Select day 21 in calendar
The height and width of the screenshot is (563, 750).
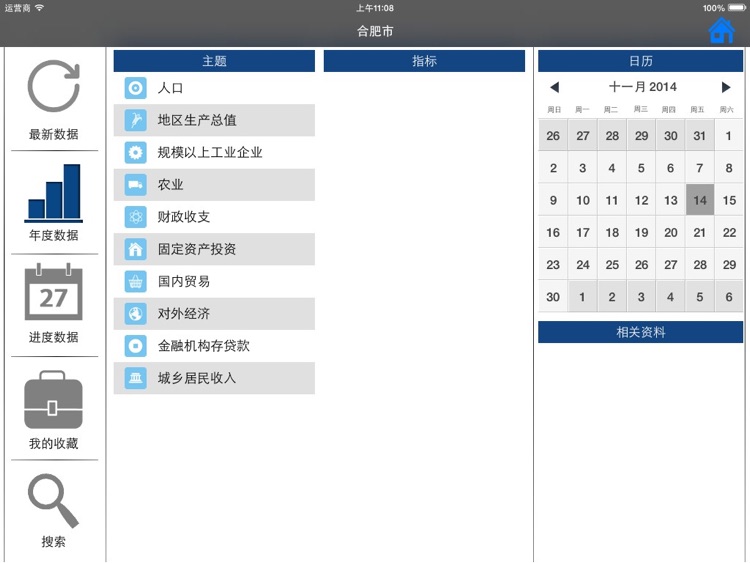700,232
